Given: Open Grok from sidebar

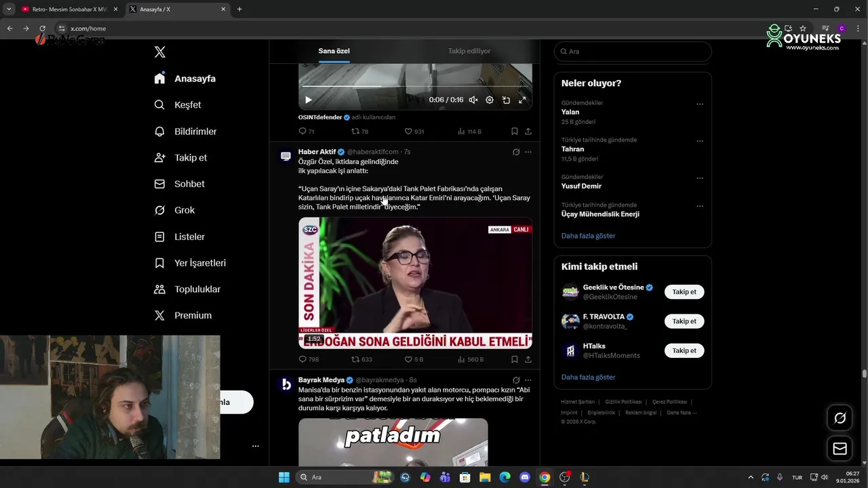Looking at the screenshot, I should [175, 210].
